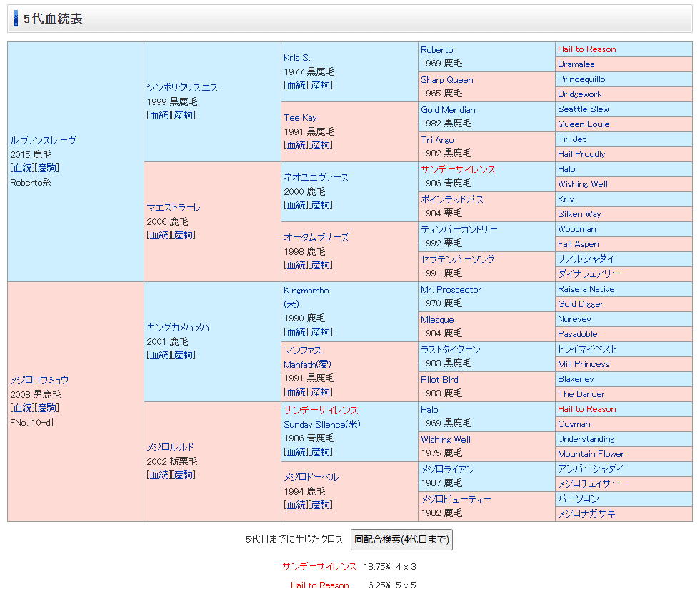Open Hail Proudly ancestor link
The image size is (700, 594).
click(581, 154)
